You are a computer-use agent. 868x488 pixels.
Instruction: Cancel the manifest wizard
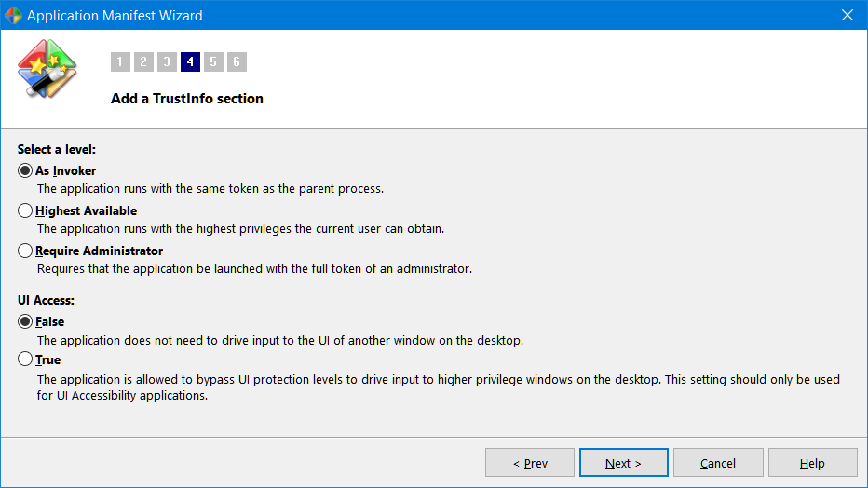(718, 463)
